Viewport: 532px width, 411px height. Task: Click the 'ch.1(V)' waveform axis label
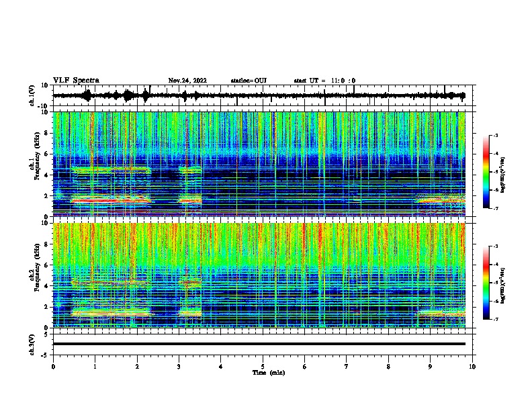[32, 95]
